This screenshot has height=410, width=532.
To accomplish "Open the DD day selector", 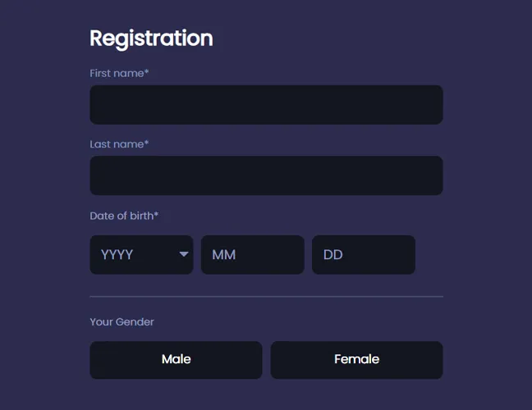I will click(x=363, y=255).
